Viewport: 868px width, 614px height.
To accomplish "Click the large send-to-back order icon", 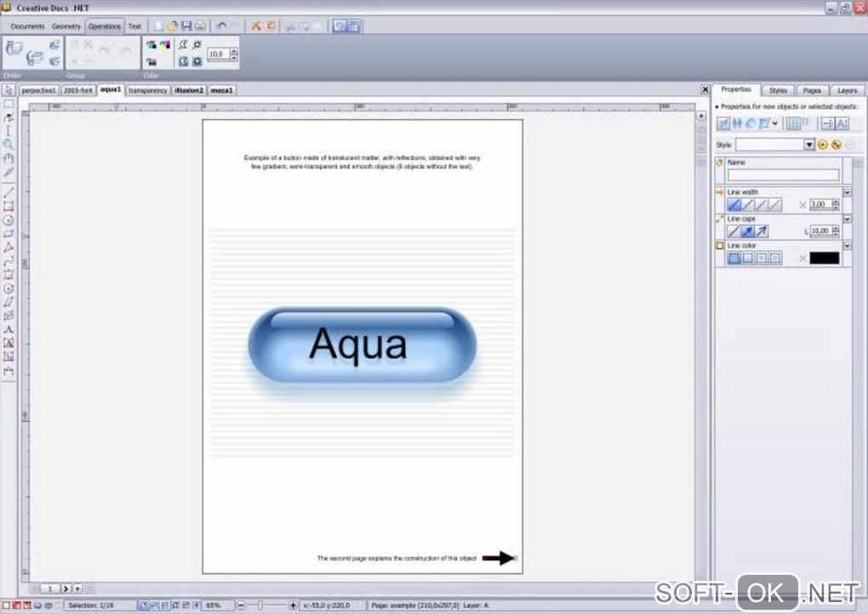I will pyautogui.click(x=35, y=58).
